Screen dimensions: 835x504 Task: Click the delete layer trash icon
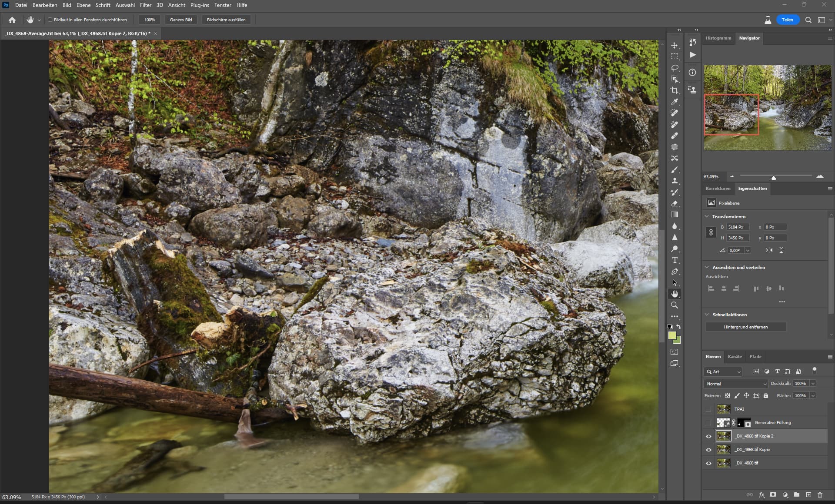[820, 495]
